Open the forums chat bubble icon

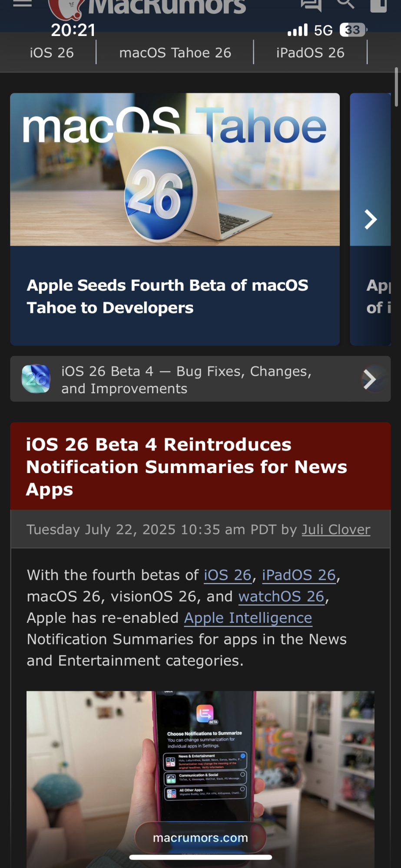click(x=311, y=4)
